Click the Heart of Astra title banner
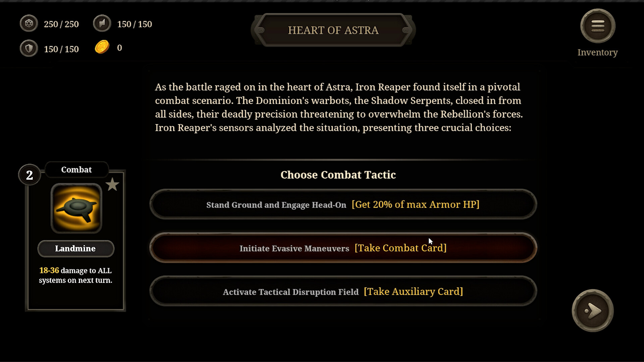Viewport: 644px width, 362px height. click(333, 30)
